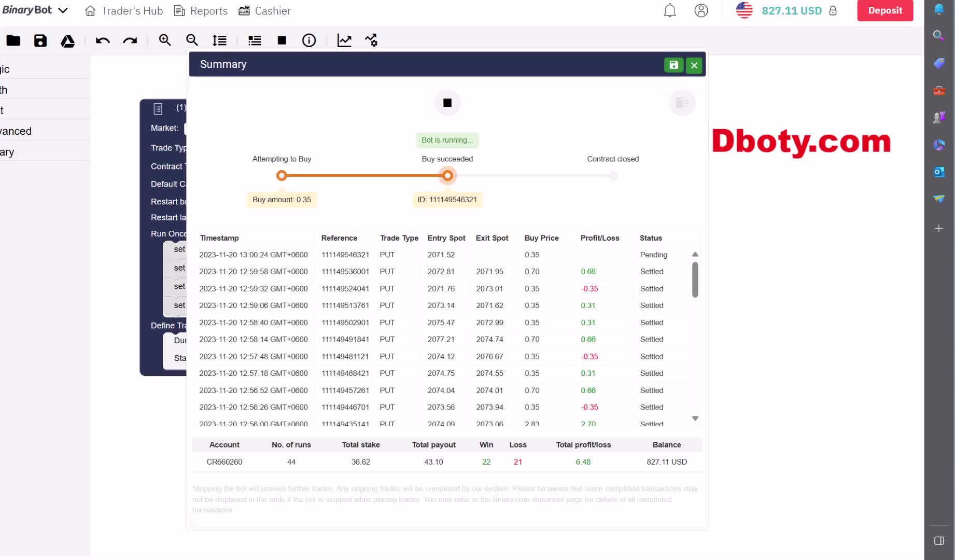Save the summary with green disk button
The height and width of the screenshot is (560, 955).
tap(673, 65)
